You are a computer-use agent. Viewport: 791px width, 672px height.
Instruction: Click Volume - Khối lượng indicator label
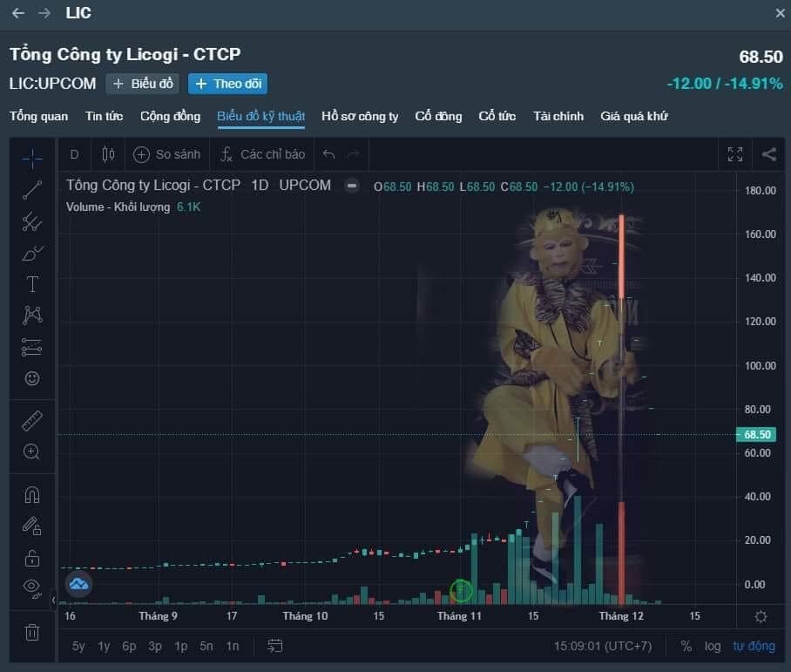118,207
